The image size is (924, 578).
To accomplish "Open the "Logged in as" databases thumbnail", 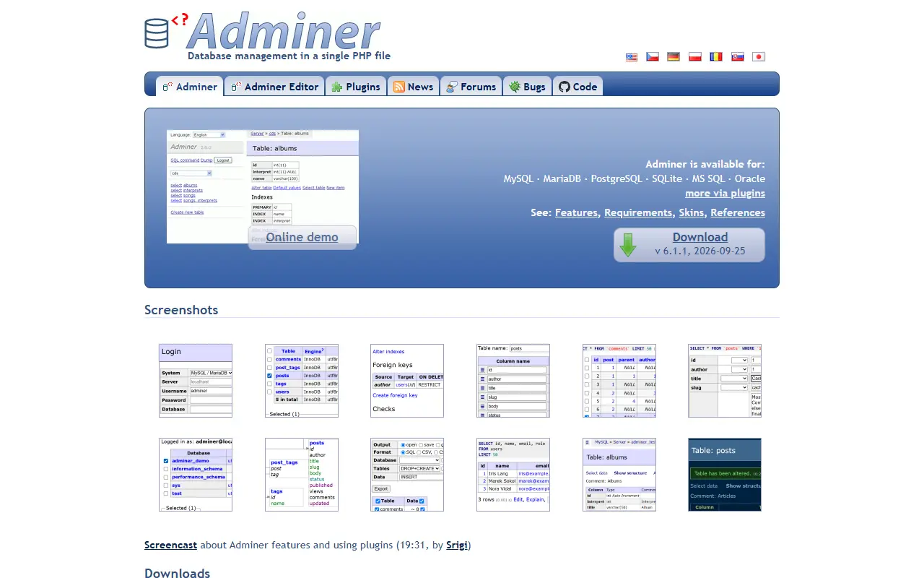I will (x=196, y=475).
